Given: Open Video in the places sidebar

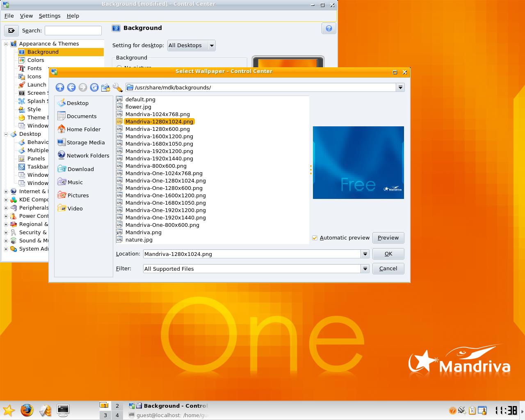Looking at the screenshot, I should click(x=70, y=208).
